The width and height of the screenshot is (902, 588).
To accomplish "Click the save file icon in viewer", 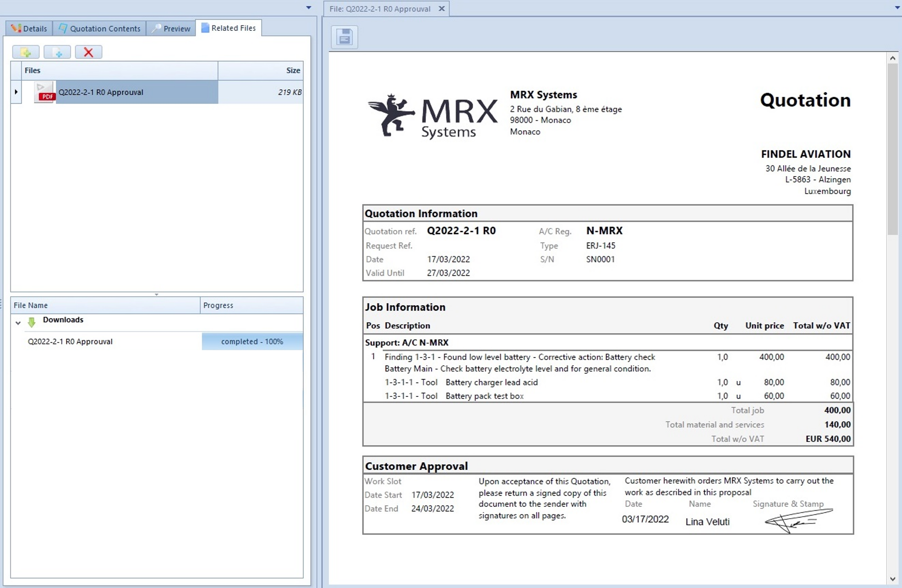I will coord(345,37).
